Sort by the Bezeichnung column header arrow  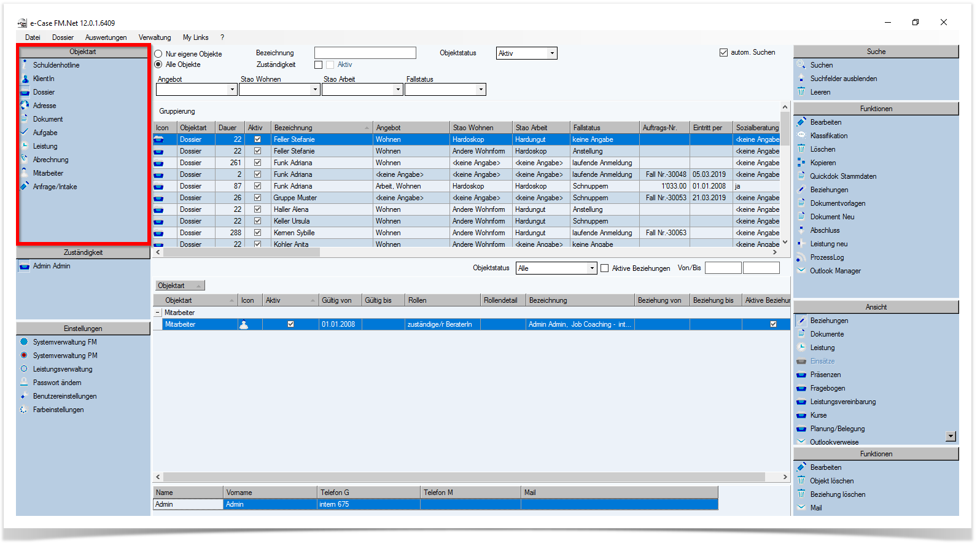(x=367, y=128)
